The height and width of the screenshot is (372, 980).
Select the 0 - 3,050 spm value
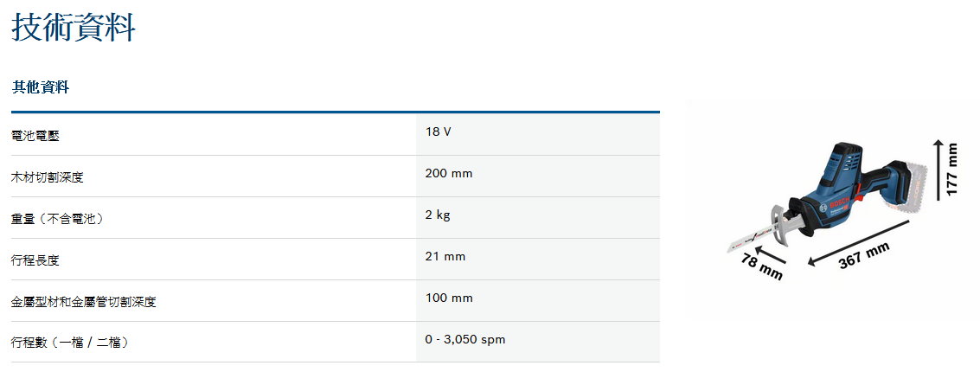(x=465, y=339)
